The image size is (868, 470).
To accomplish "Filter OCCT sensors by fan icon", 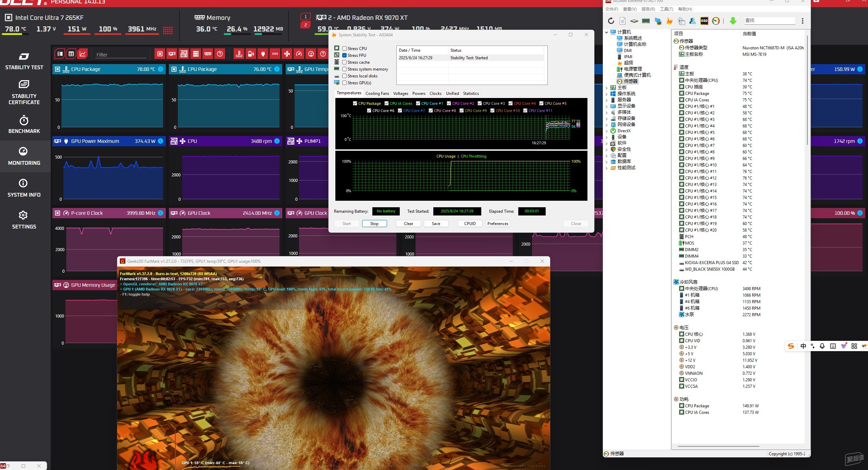I will [287, 54].
